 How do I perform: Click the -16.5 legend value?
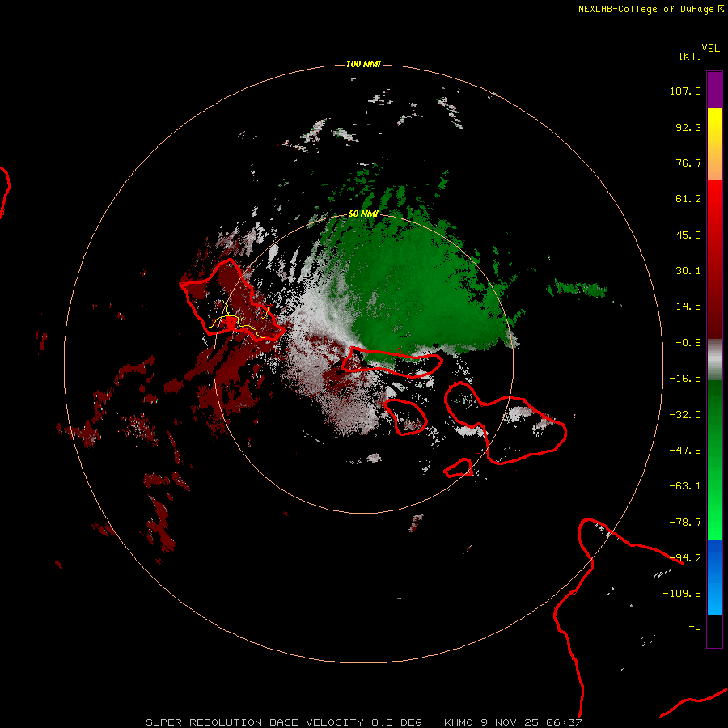point(685,379)
